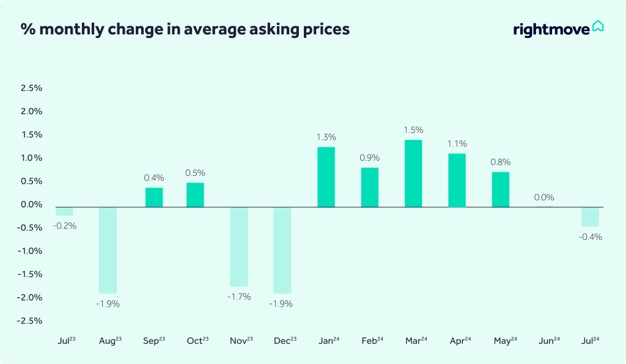Click the Oct 23 bar at 0.5%
Image resolution: width=626 pixels, height=364 pixels.
pos(195,195)
